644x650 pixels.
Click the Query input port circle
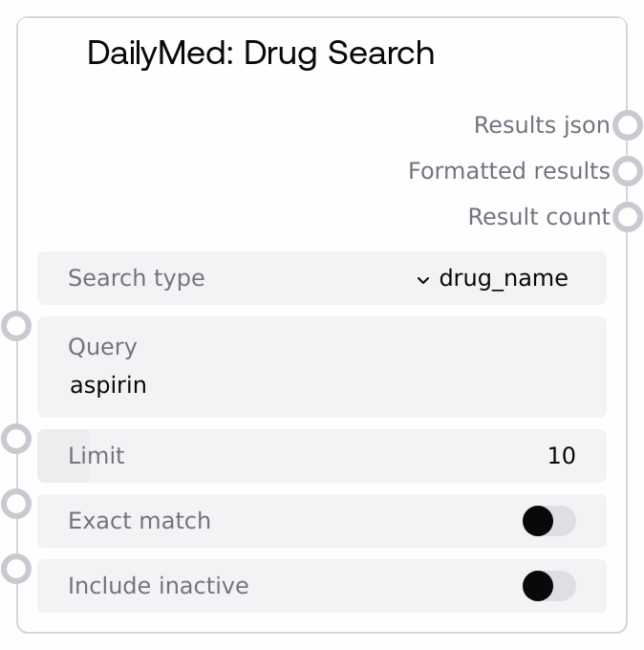[16, 326]
